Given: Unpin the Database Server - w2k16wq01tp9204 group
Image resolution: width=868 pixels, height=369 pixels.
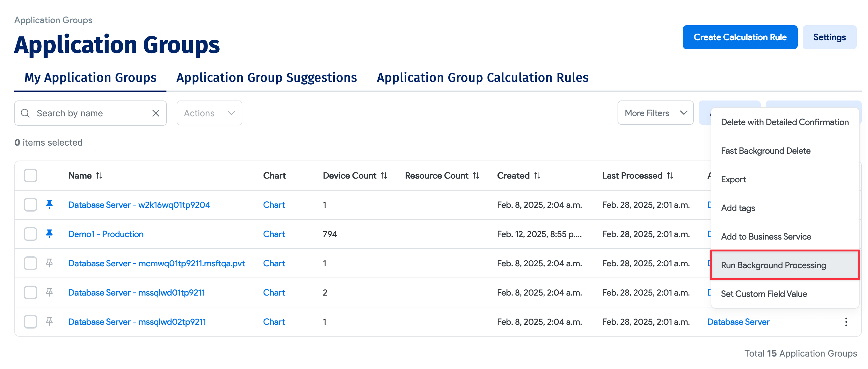Looking at the screenshot, I should click(49, 204).
